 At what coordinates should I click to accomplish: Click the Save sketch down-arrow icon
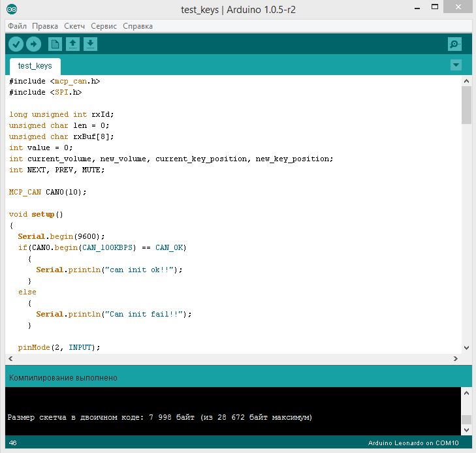(91, 44)
